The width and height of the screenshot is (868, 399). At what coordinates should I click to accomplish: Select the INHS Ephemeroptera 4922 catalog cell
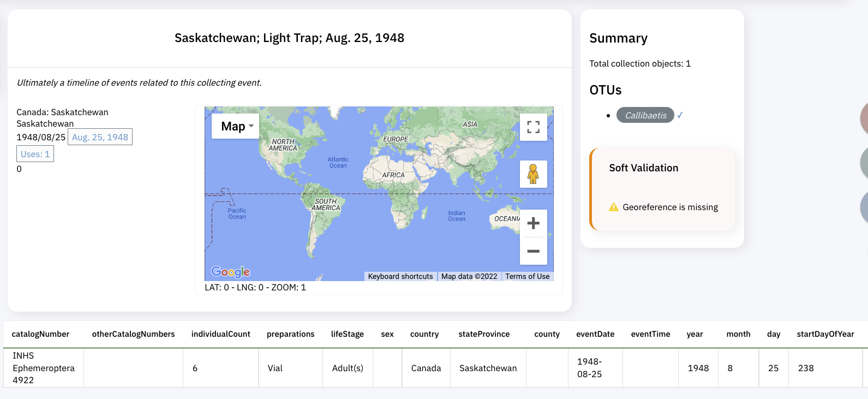pos(44,368)
